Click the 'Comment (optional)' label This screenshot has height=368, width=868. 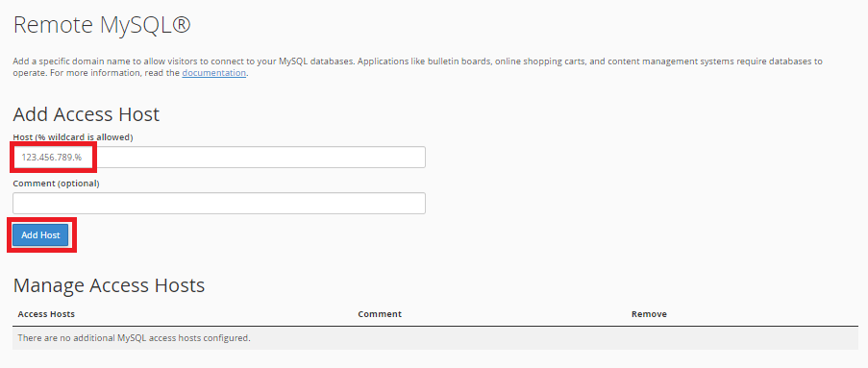[56, 184]
